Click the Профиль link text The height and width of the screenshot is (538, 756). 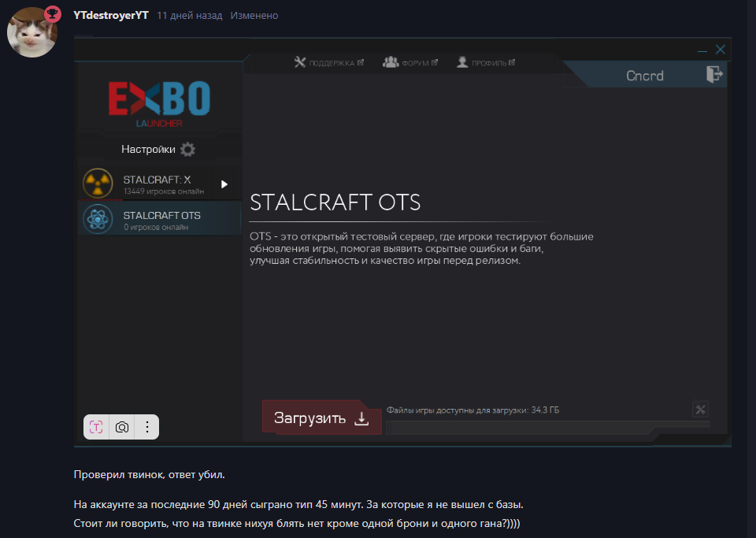pyautogui.click(x=489, y=63)
